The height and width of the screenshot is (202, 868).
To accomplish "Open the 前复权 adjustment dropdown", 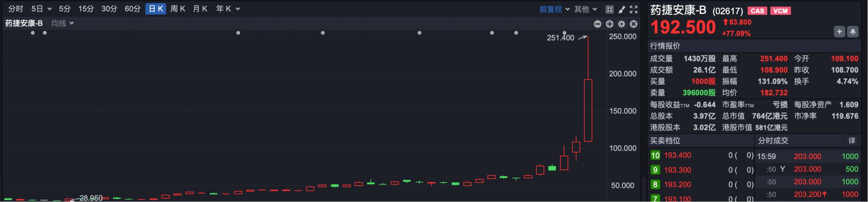I will 554,9.
